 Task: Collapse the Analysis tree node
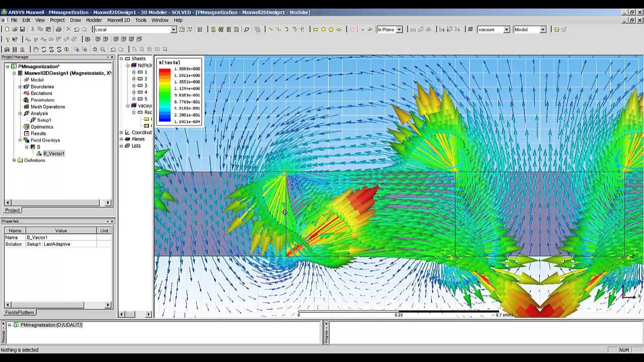20,114
